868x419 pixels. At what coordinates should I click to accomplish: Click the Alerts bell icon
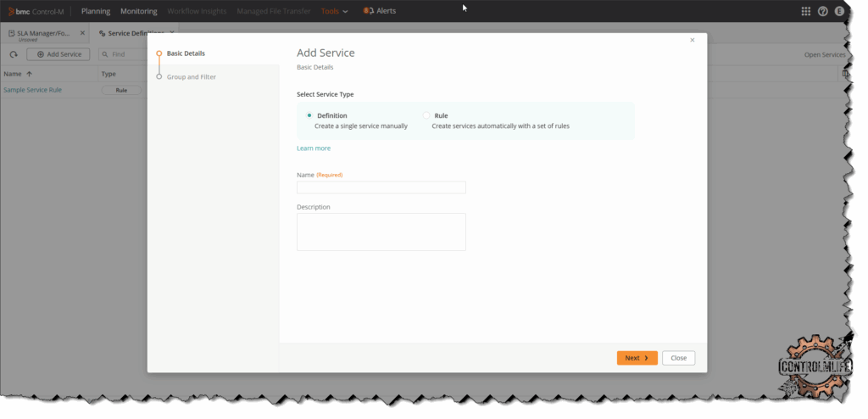(369, 11)
